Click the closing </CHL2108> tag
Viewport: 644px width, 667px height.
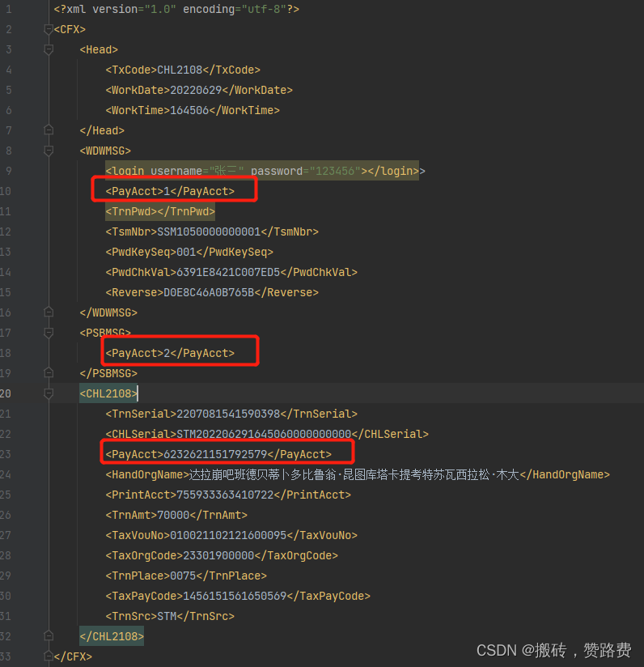[x=112, y=636]
